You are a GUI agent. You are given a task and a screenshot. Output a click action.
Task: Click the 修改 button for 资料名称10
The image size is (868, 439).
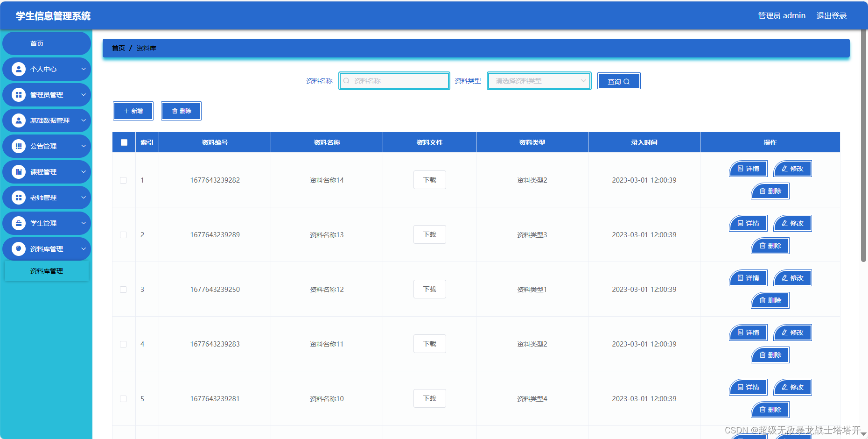pyautogui.click(x=792, y=387)
